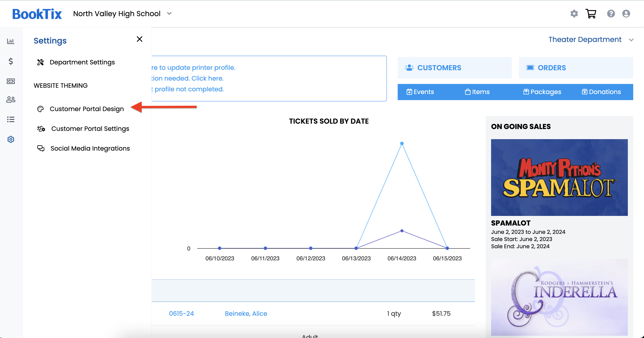Click the SPAMALOT event title

(511, 223)
